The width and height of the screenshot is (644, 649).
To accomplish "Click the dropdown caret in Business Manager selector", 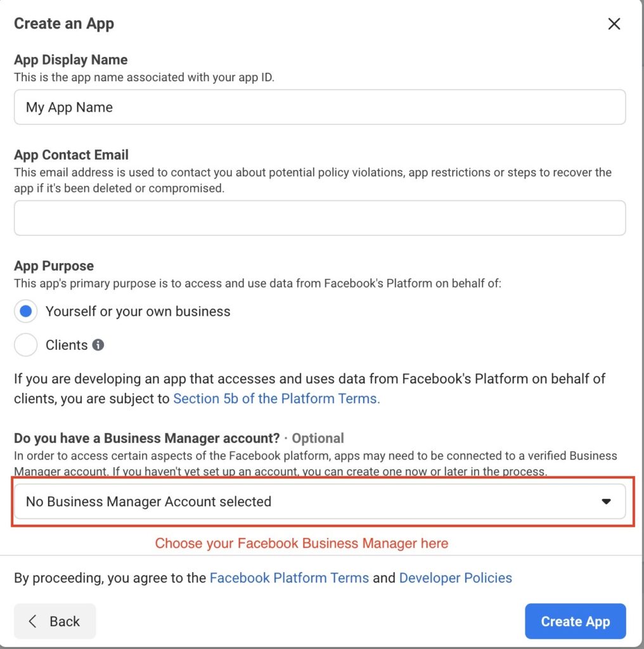I will [606, 501].
